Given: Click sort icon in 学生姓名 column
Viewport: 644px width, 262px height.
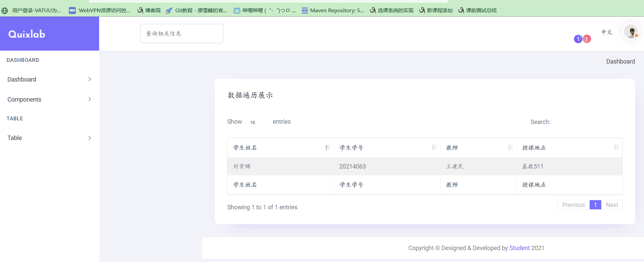Looking at the screenshot, I should coord(327,147).
